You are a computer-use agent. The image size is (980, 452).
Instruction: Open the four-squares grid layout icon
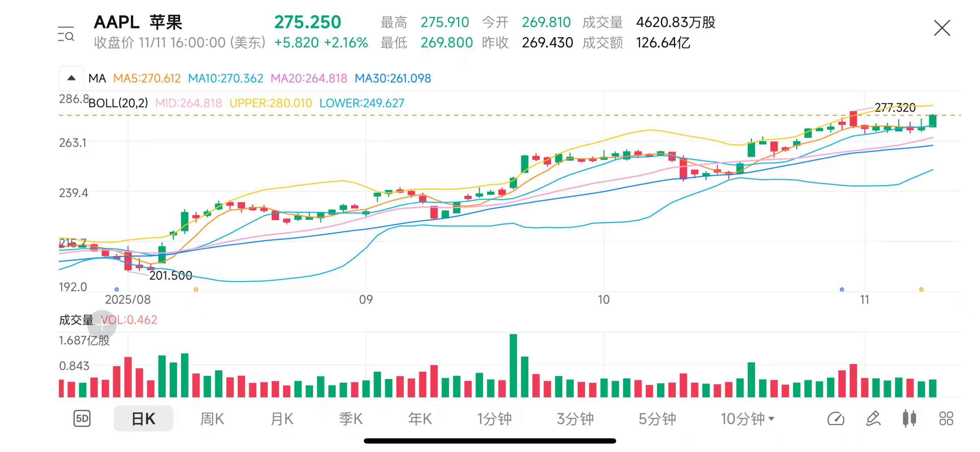(946, 418)
